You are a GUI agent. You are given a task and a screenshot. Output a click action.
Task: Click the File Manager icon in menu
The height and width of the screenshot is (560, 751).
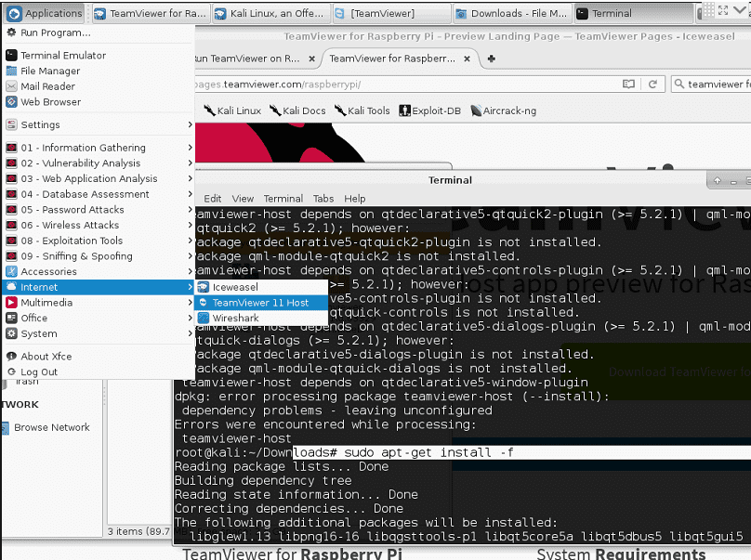pyautogui.click(x=11, y=71)
